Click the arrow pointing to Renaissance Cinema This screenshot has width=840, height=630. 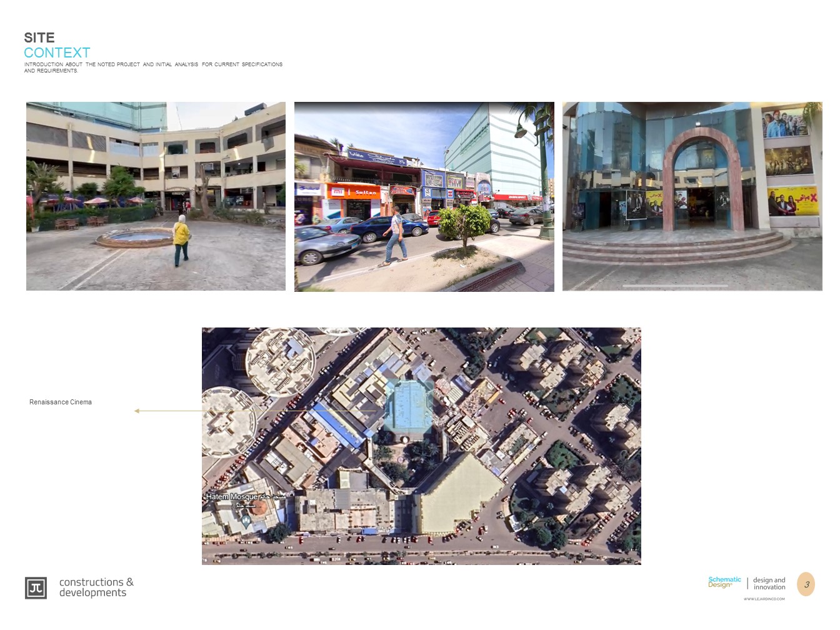pos(175,410)
